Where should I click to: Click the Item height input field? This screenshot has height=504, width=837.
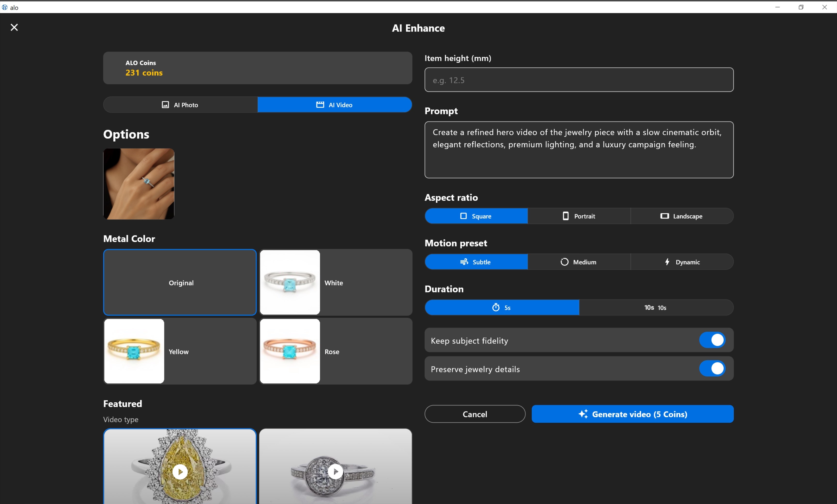[x=579, y=80]
